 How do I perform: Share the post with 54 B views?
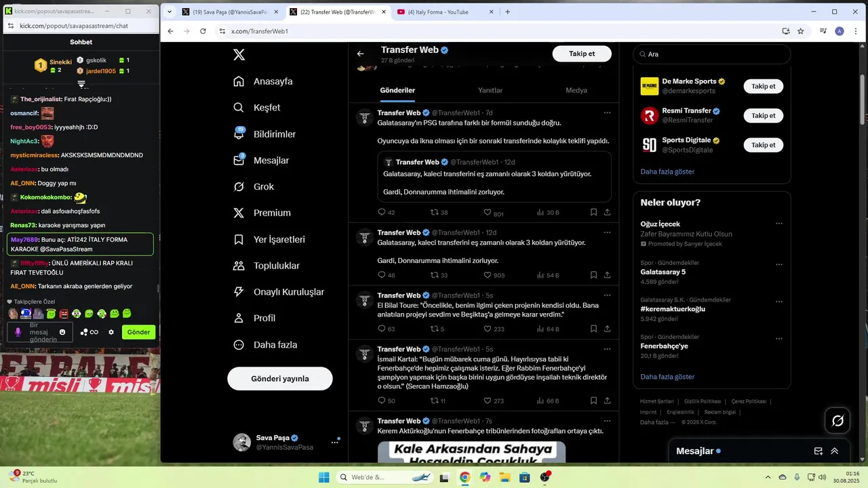(607, 275)
